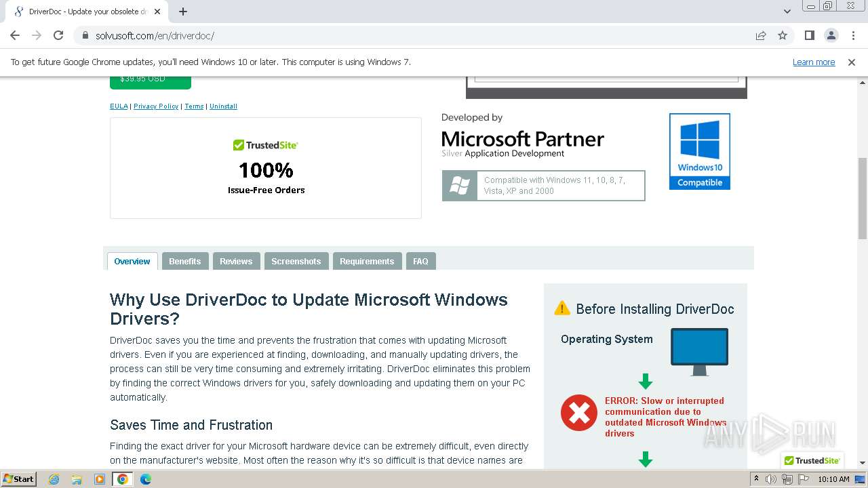
Task: Click the Windows 10 Compatible badge
Action: pos(700,151)
